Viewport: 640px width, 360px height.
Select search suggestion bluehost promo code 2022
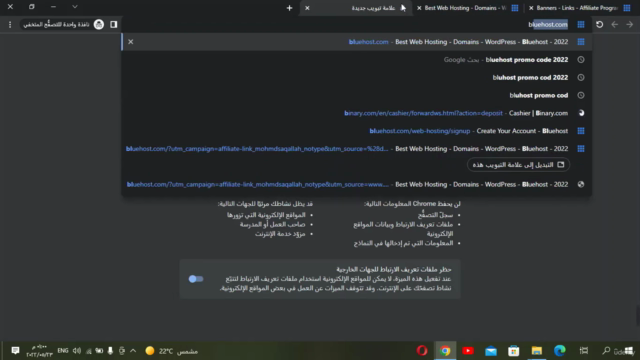357,60
